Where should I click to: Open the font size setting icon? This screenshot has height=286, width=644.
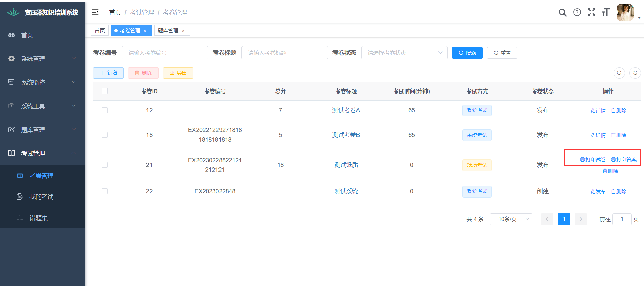point(605,12)
